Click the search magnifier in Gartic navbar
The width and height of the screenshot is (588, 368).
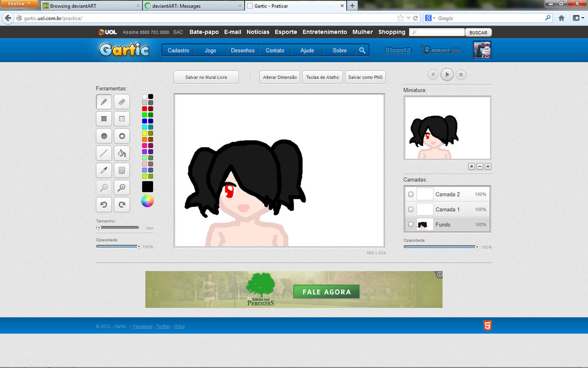point(362,51)
